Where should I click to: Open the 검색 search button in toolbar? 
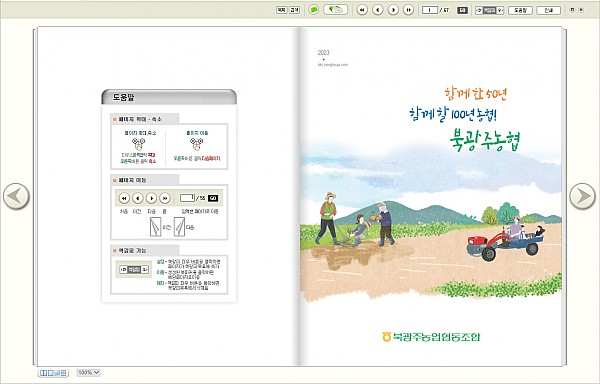[294, 10]
